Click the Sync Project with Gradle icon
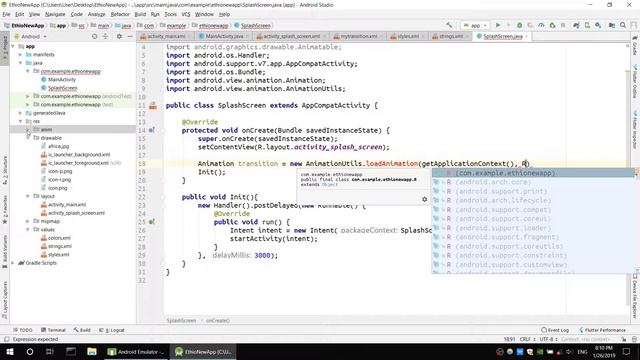Screen dimensions: 640x360 [x=576, y=25]
